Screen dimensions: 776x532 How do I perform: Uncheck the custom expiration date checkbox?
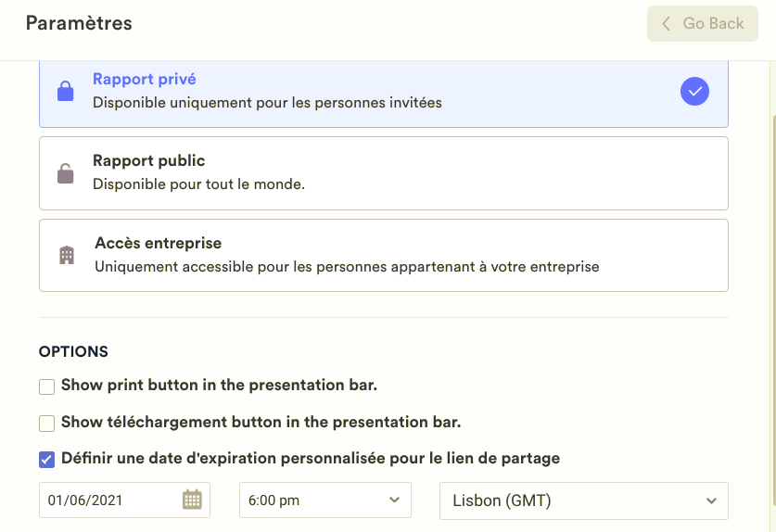47,459
